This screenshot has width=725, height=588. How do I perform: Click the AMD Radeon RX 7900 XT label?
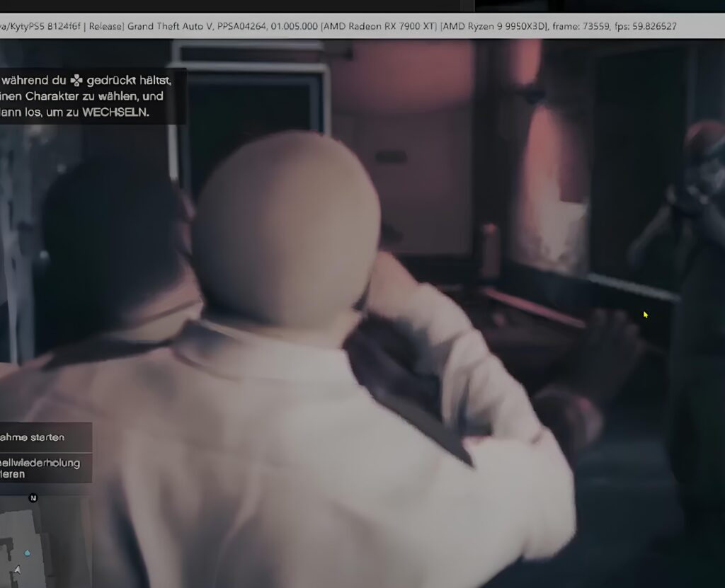pyautogui.click(x=379, y=26)
